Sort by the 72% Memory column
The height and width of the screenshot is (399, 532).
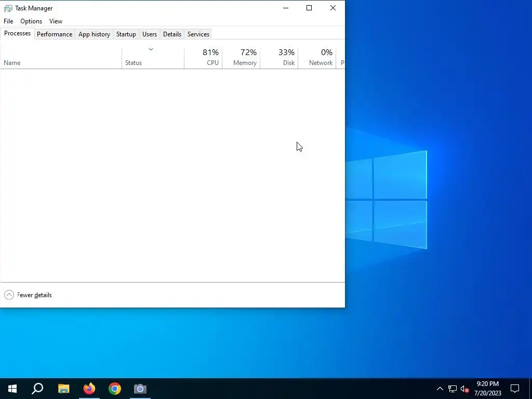coord(241,58)
